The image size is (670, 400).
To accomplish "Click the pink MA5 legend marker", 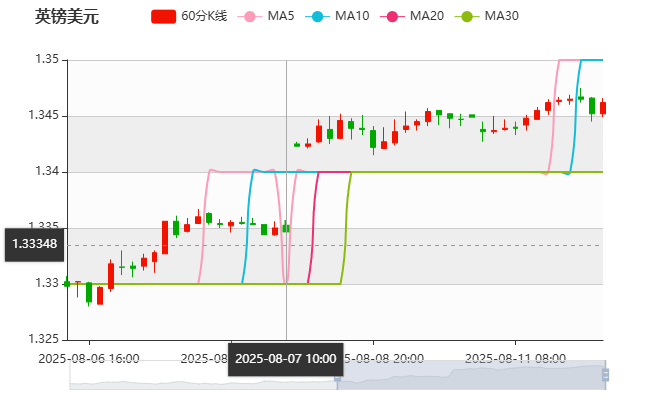I will (249, 16).
